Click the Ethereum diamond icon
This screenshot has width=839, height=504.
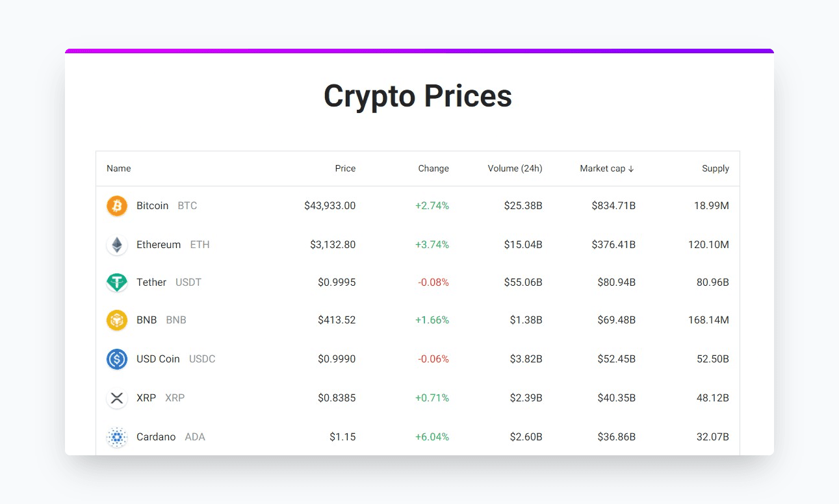click(117, 245)
